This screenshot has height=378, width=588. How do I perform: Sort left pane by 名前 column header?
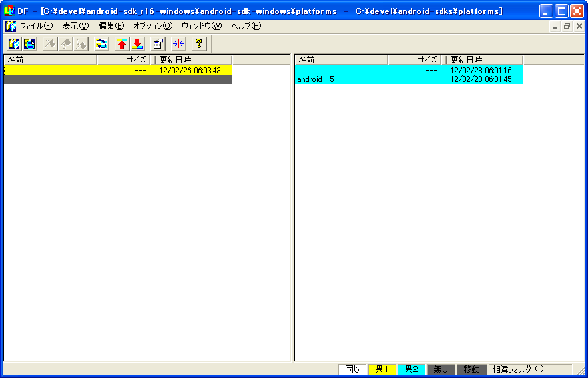pyautogui.click(x=50, y=60)
